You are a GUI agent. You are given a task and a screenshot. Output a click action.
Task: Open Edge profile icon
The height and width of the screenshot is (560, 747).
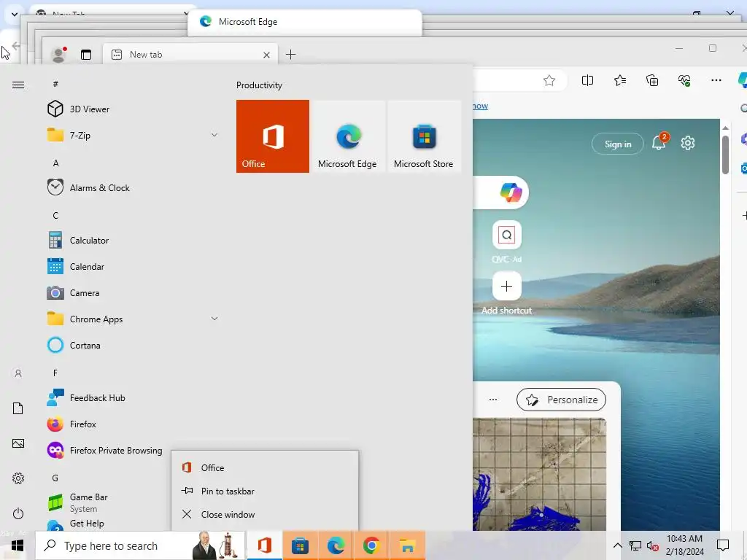click(x=59, y=54)
